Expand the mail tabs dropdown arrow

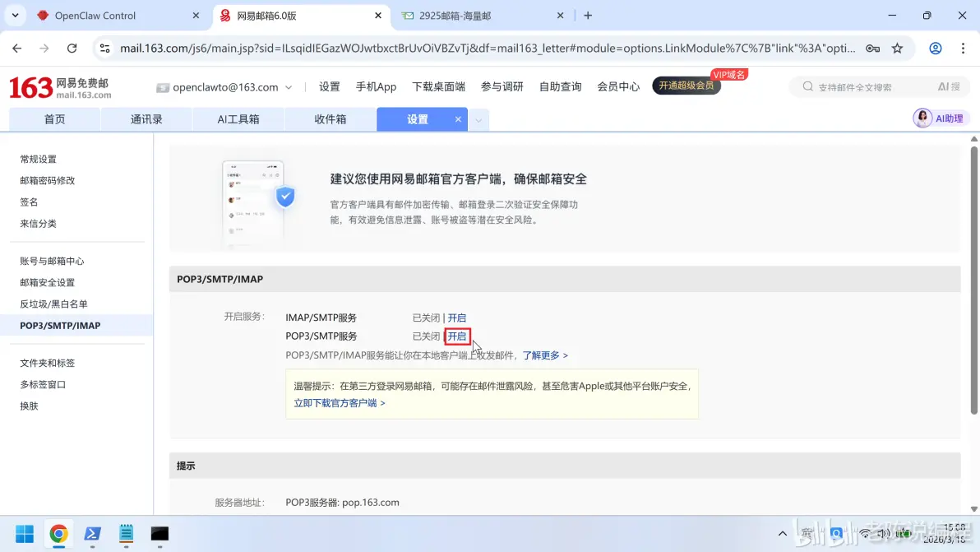point(478,119)
